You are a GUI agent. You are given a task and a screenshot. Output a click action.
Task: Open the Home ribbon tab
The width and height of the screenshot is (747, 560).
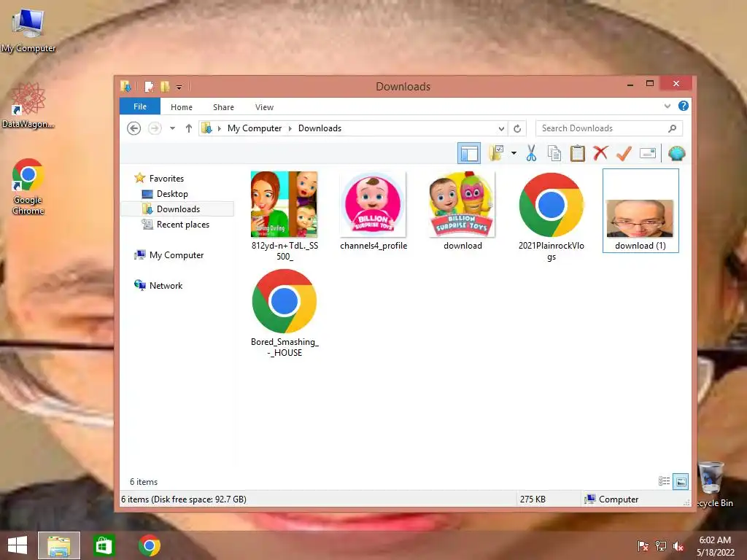(182, 107)
